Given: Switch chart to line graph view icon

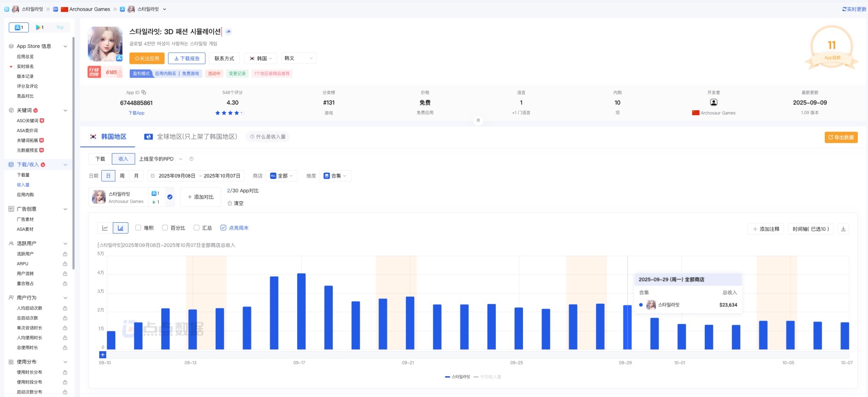Looking at the screenshot, I should [105, 228].
